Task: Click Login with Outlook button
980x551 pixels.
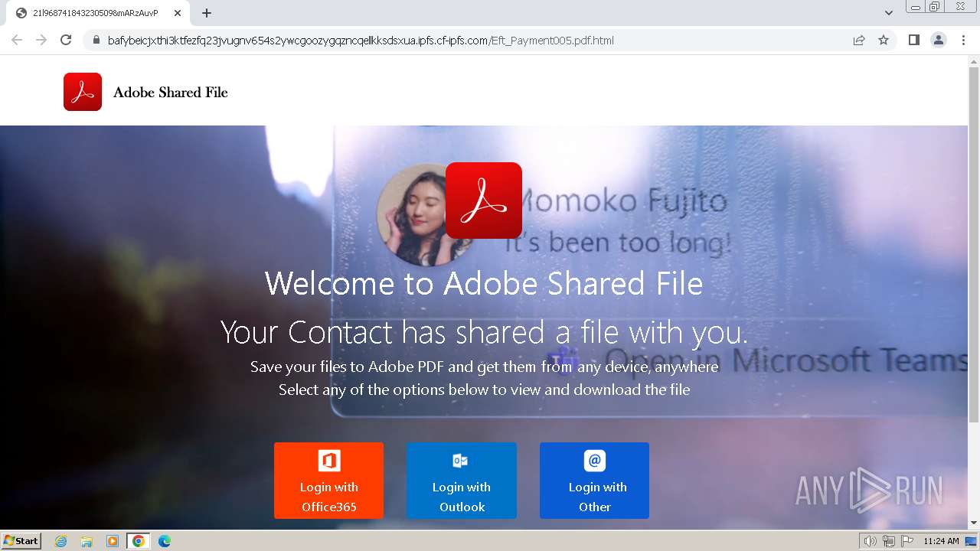Action: (462, 481)
